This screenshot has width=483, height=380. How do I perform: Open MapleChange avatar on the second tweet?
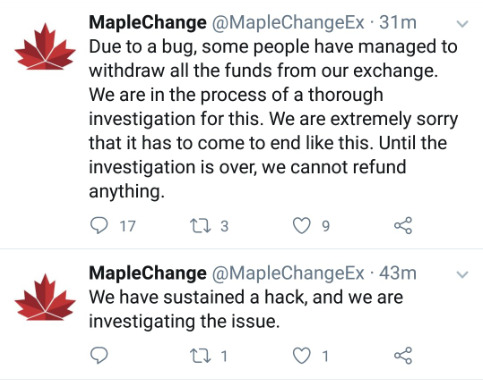(x=45, y=297)
